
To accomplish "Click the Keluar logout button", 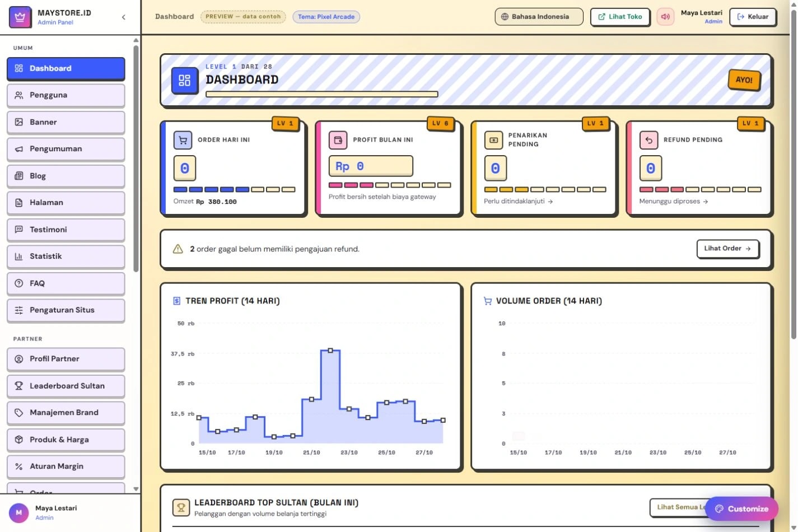I will [753, 17].
